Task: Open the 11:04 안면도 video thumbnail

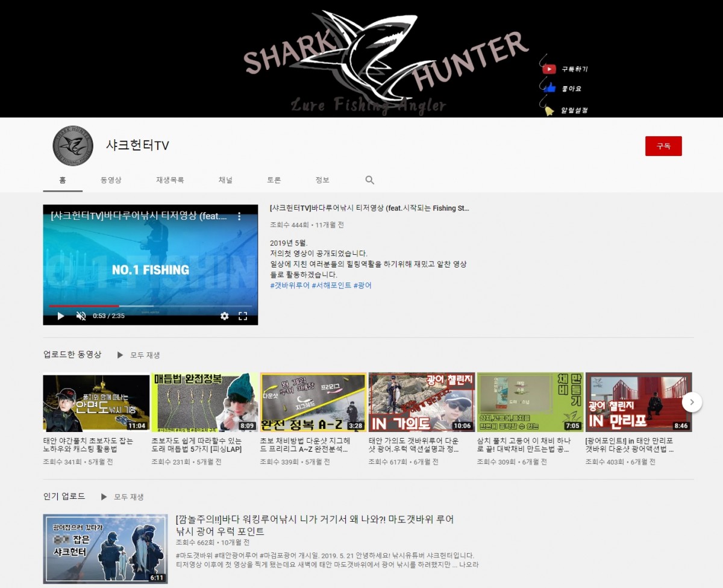Action: click(96, 402)
